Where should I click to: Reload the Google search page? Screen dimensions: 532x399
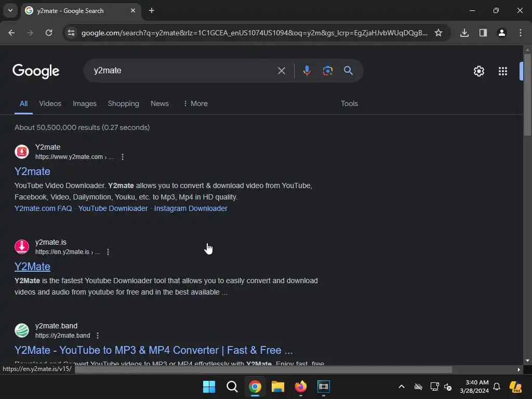click(x=49, y=33)
